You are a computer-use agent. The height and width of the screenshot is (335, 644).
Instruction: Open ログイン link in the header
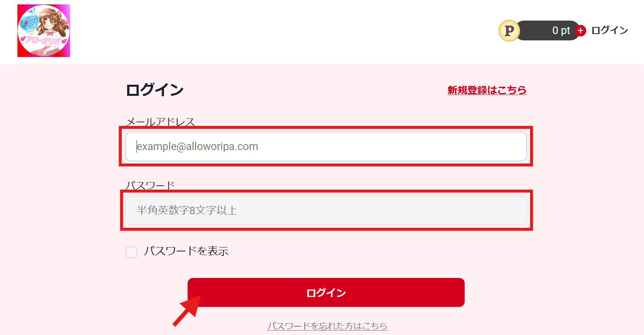coord(610,30)
